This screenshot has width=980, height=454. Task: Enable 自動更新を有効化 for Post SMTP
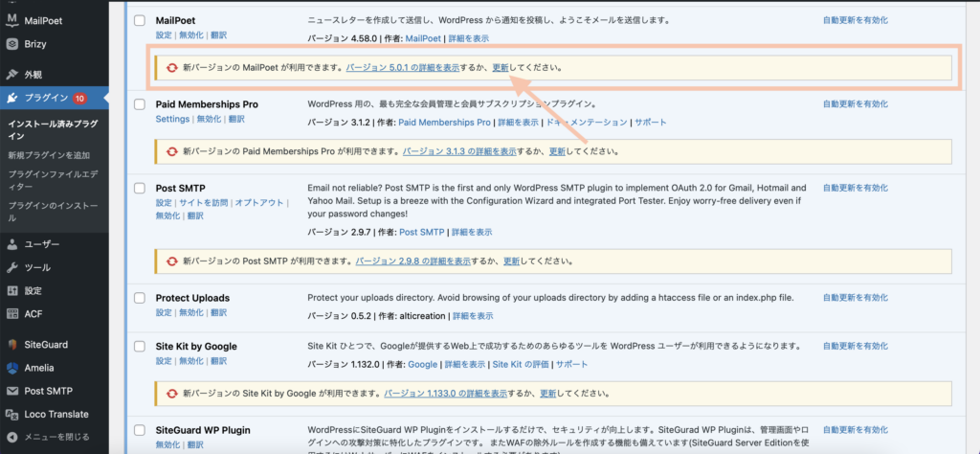[x=855, y=188]
